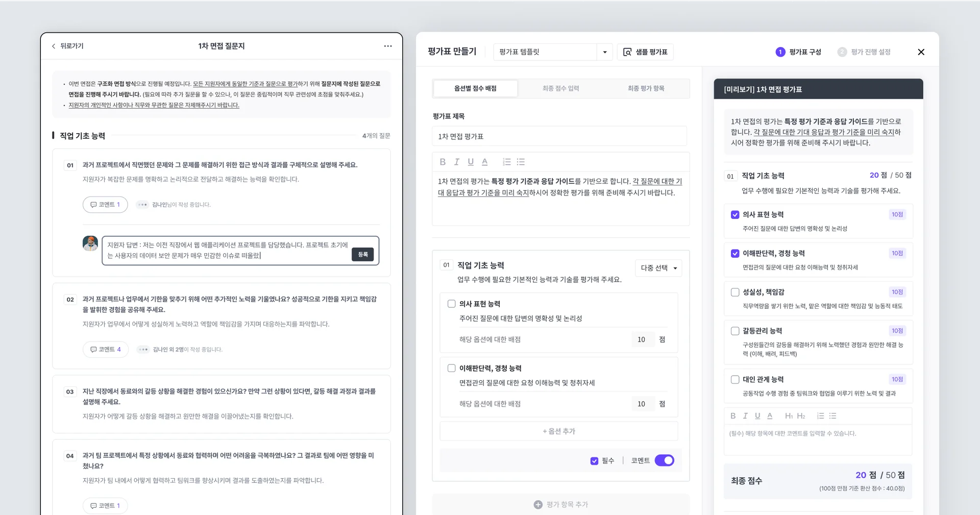
Task: Apply italic formatting in the evaluation description editor
Action: pos(456,162)
